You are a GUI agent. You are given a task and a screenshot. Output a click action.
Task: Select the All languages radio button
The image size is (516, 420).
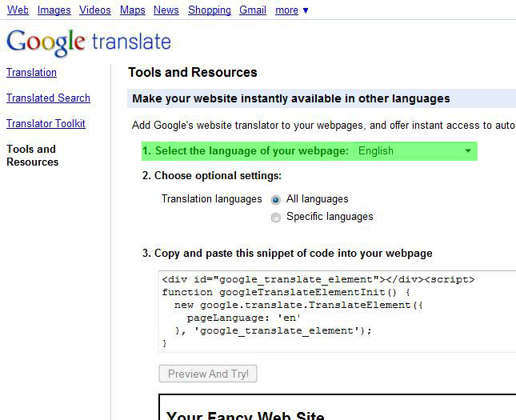click(276, 199)
